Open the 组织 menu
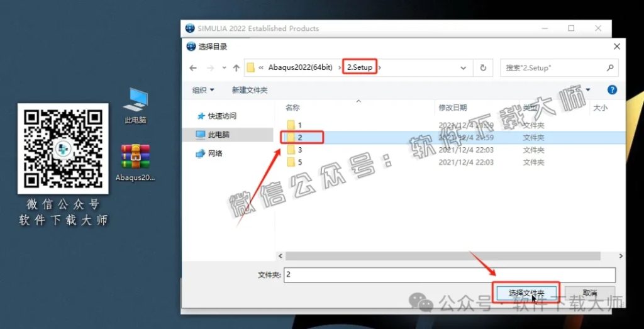The image size is (644, 329). coord(203,90)
